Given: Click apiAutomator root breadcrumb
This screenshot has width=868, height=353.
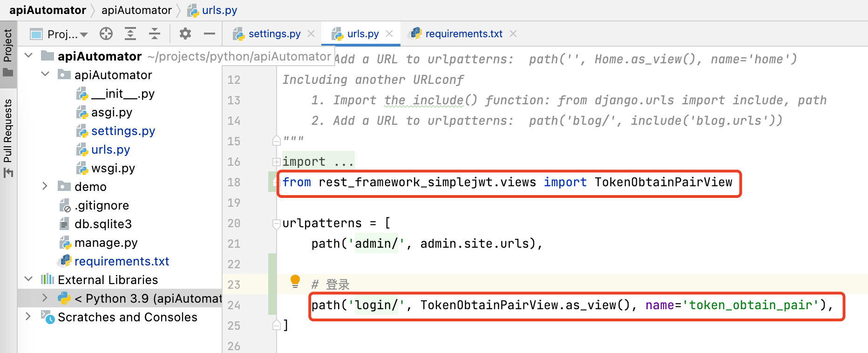Looking at the screenshot, I should [x=47, y=10].
